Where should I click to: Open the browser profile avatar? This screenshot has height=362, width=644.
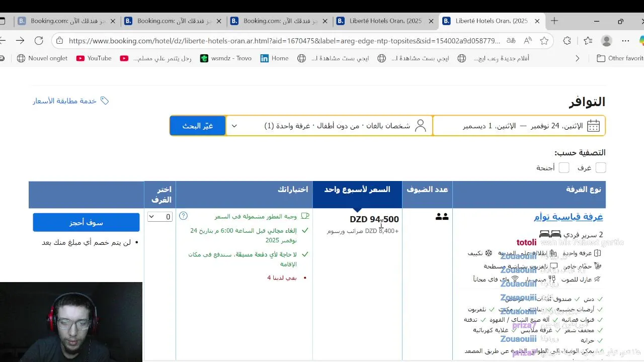click(x=607, y=41)
